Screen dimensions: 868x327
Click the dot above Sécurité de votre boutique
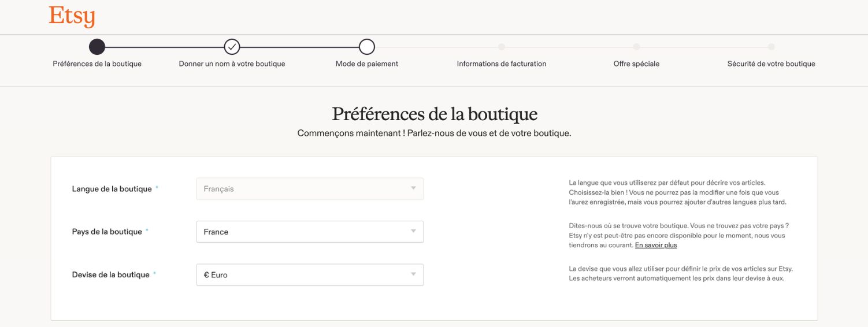771,47
